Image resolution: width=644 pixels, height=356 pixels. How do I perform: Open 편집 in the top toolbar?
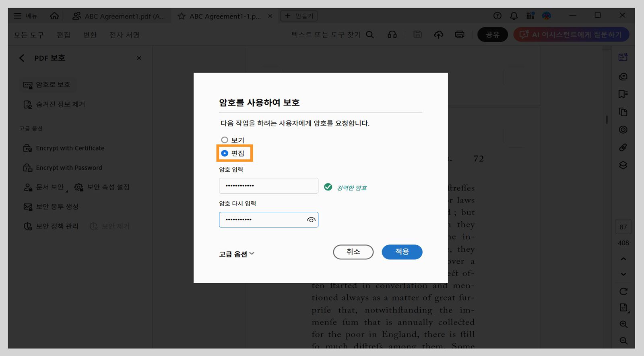click(x=64, y=35)
